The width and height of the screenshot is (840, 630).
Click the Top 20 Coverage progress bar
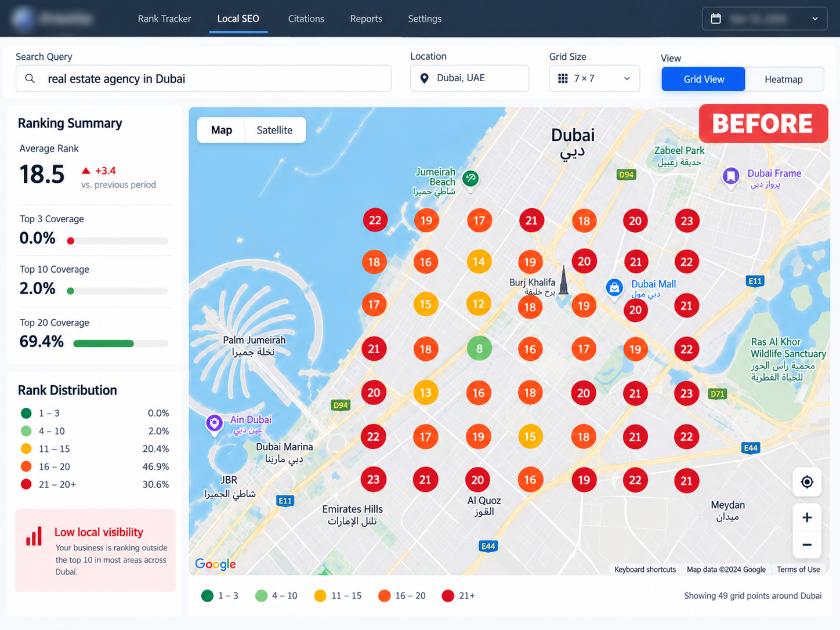121,343
